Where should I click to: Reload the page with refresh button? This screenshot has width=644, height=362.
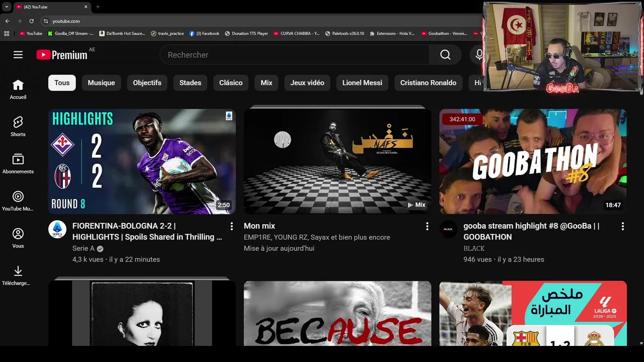click(x=31, y=21)
